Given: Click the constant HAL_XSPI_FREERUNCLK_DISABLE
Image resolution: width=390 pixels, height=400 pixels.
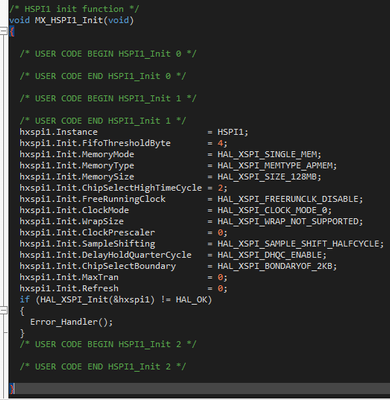Looking at the screenshot, I should click(288, 199).
